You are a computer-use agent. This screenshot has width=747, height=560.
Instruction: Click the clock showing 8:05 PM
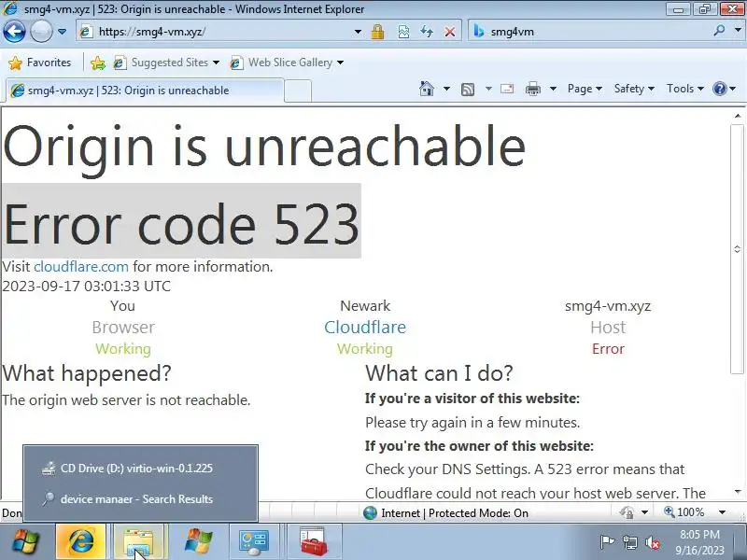[x=699, y=542]
